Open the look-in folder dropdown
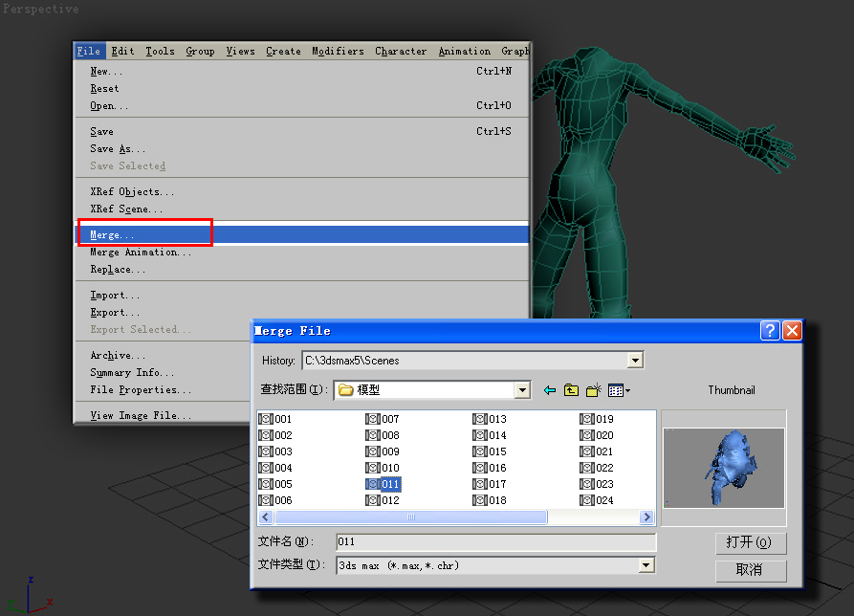Image resolution: width=854 pixels, height=616 pixels. tap(522, 390)
